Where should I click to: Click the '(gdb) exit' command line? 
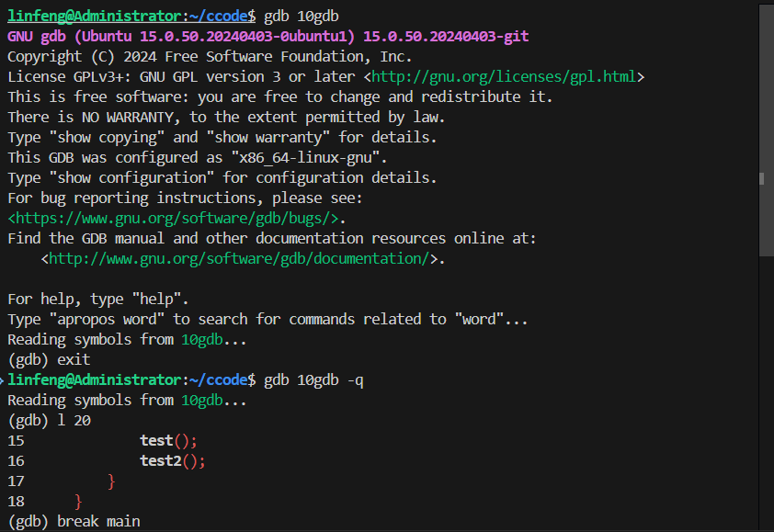click(49, 360)
